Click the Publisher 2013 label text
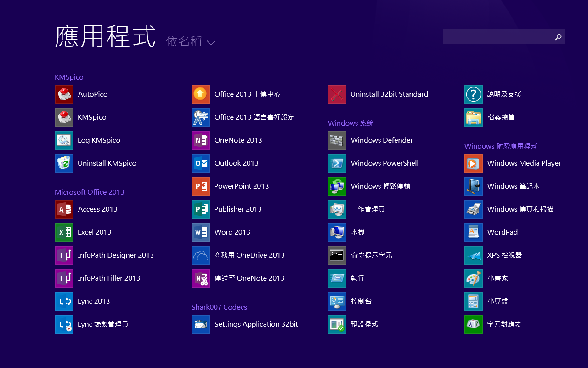This screenshot has height=368, width=588. click(x=238, y=209)
